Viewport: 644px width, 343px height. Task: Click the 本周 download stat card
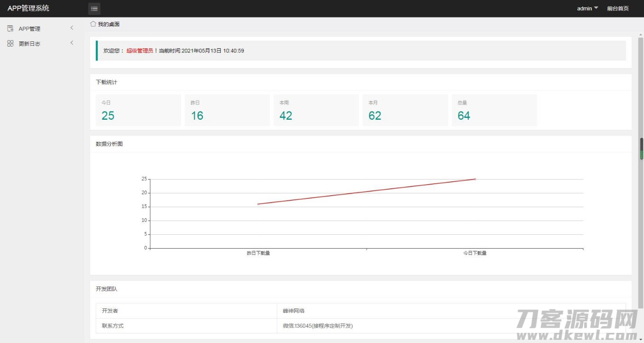316,110
